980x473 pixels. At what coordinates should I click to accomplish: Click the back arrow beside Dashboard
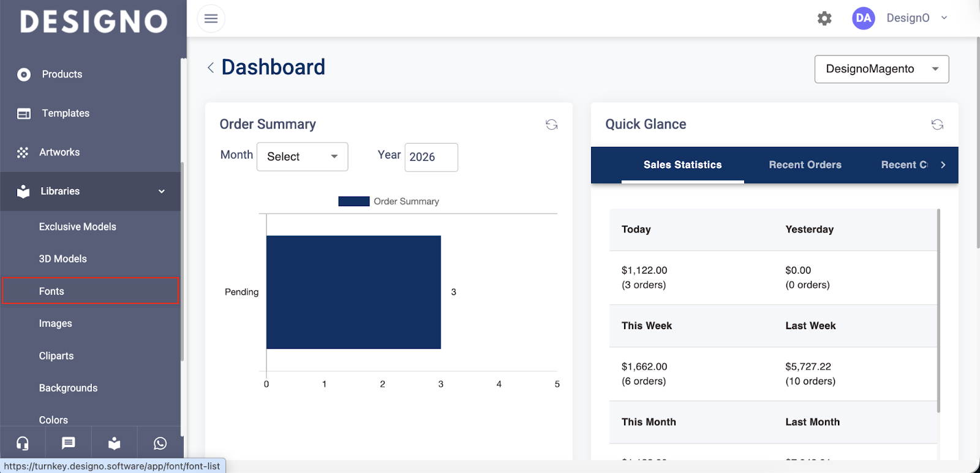(211, 67)
